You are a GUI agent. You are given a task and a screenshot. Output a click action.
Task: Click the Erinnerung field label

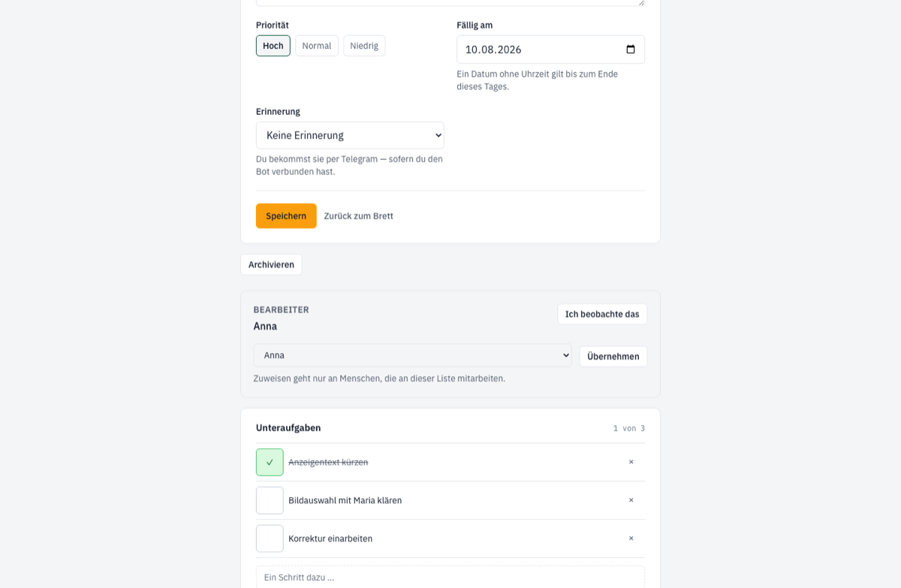pyautogui.click(x=278, y=111)
